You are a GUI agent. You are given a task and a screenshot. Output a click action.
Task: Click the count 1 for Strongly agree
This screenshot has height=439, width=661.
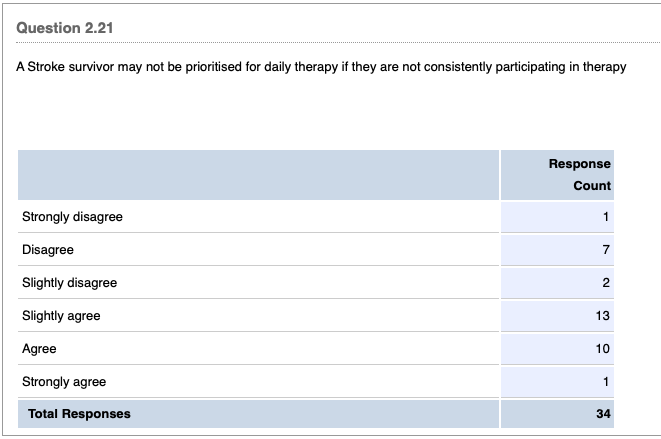tap(606, 382)
